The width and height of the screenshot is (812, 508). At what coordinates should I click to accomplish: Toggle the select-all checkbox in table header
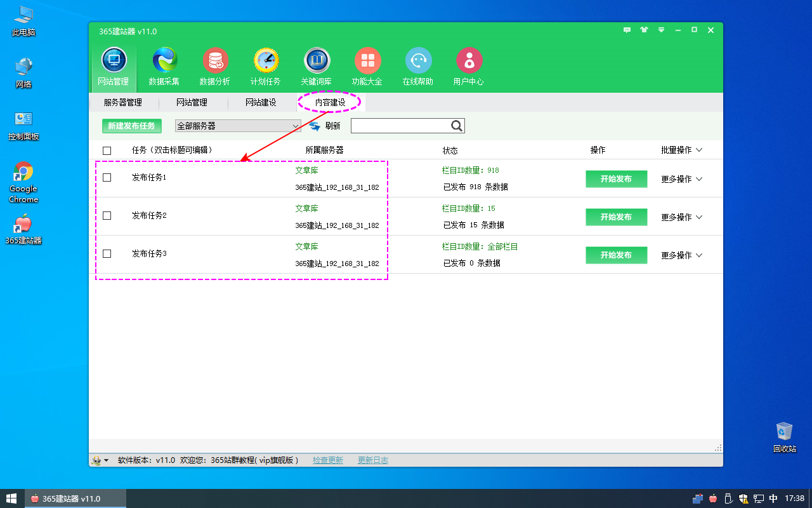(107, 150)
